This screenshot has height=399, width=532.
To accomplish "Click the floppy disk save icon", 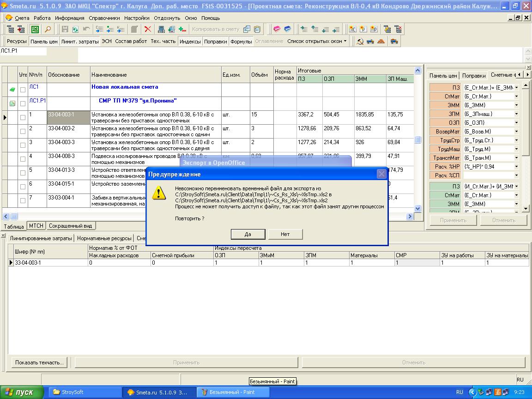I will [x=65, y=29].
